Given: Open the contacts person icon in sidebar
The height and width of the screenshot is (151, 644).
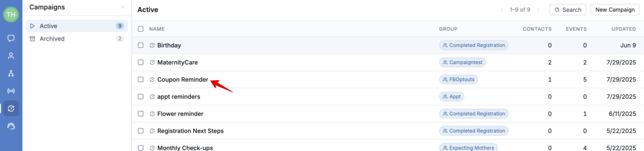Looking at the screenshot, I should point(11,56).
